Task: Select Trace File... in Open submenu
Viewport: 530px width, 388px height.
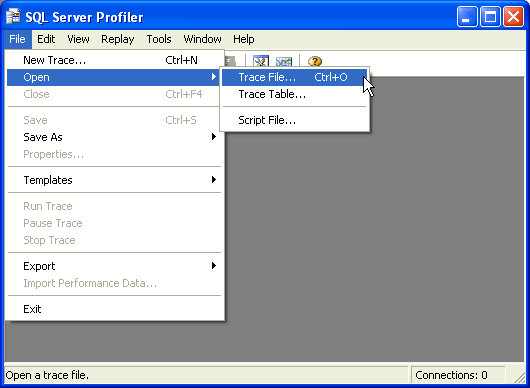Action: coord(294,77)
